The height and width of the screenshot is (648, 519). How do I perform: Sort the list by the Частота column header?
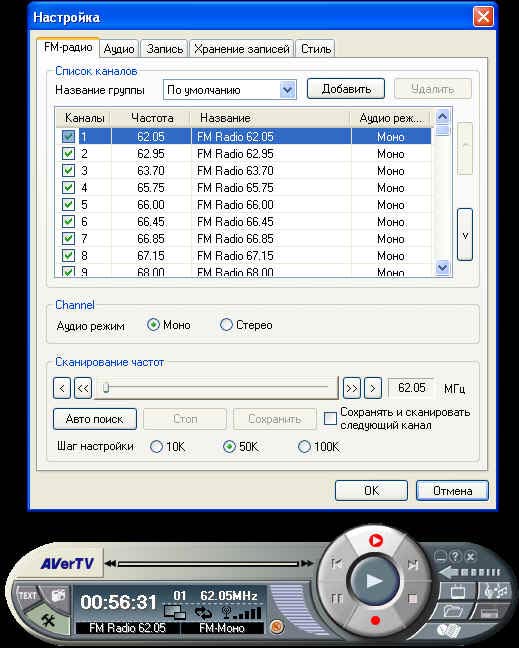click(151, 118)
